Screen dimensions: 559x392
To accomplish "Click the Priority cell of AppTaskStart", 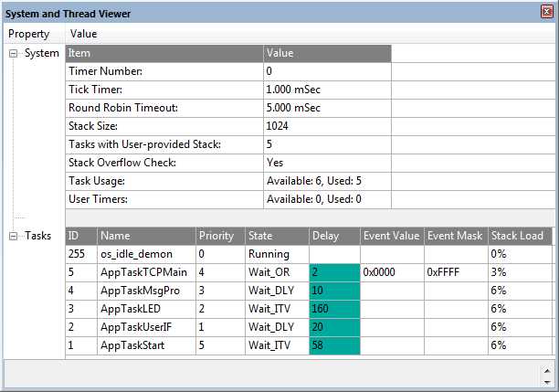I will (220, 345).
